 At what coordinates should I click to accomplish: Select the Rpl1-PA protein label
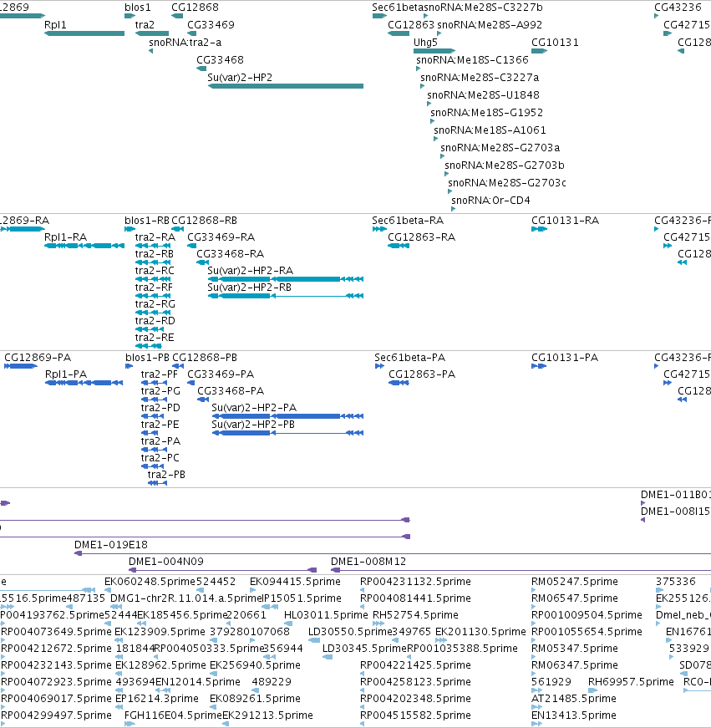[66, 374]
